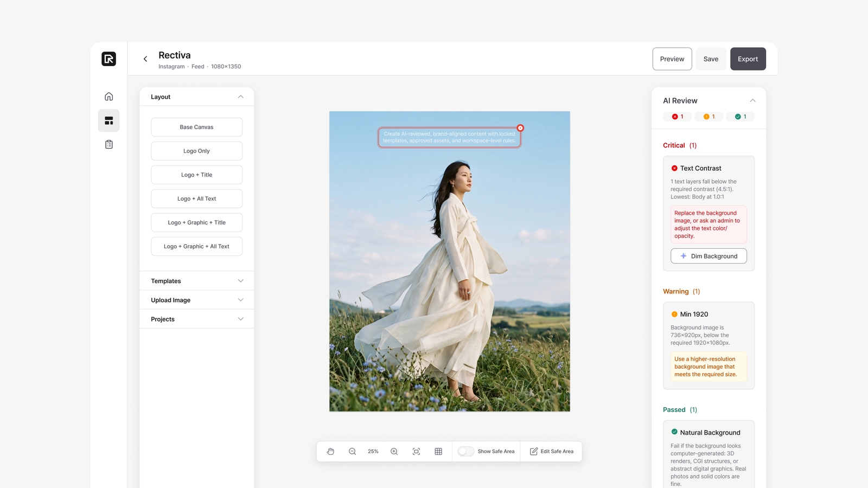
Task: Zoom out with the minus magnifier
Action: (352, 451)
